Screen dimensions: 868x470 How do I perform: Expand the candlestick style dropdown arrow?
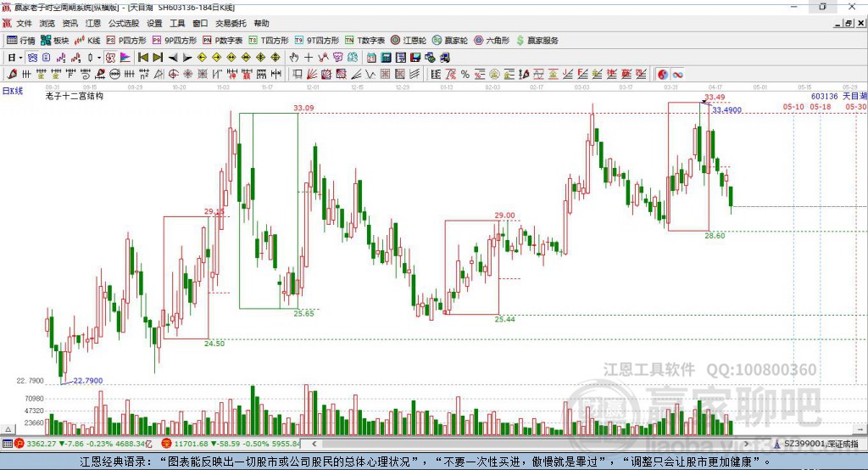click(99, 58)
